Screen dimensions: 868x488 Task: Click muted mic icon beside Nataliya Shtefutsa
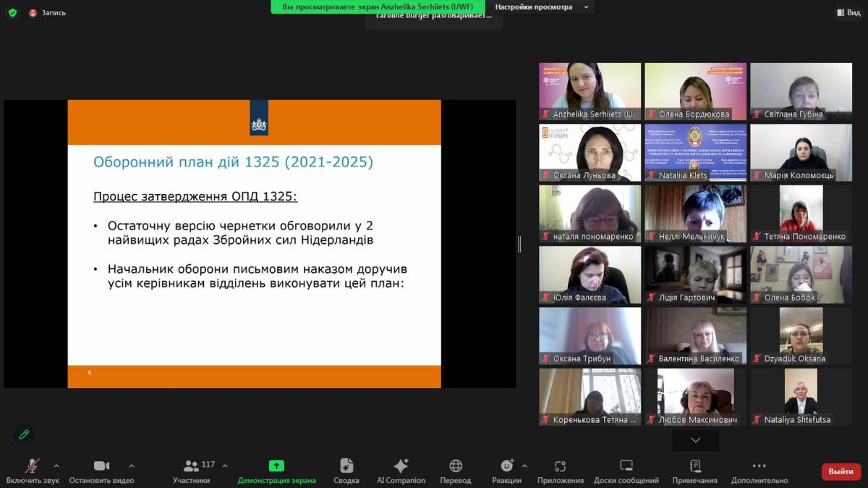(757, 420)
